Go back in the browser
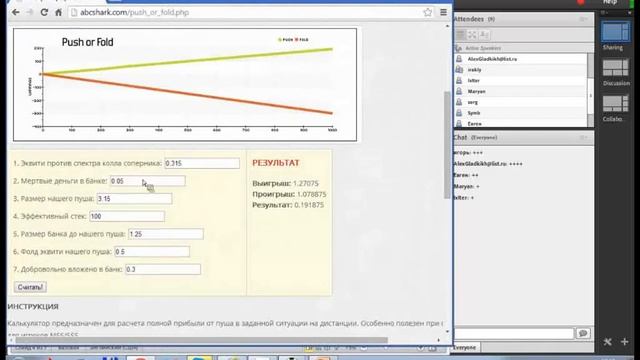Viewport: 640px width, 360px height. (16, 12)
